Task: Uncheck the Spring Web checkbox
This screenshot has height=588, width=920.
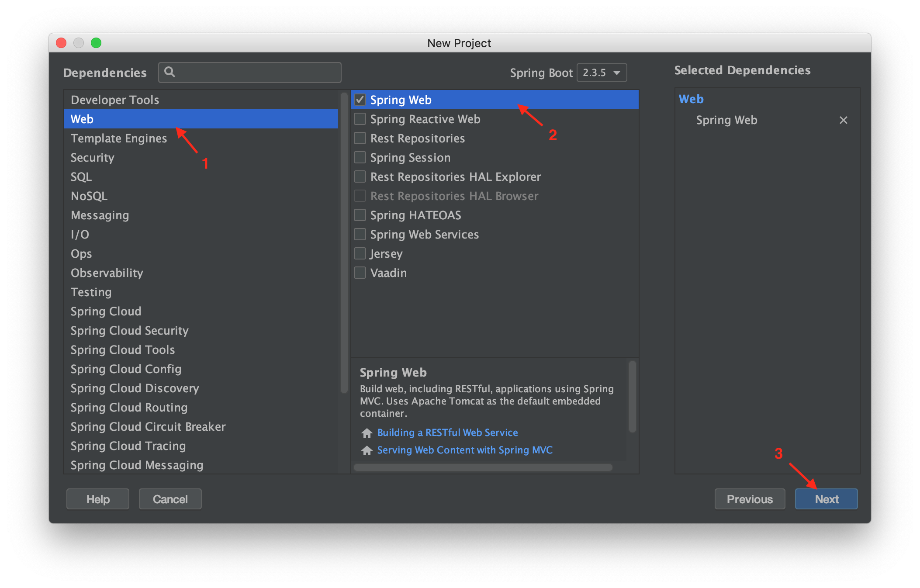Action: (x=360, y=100)
